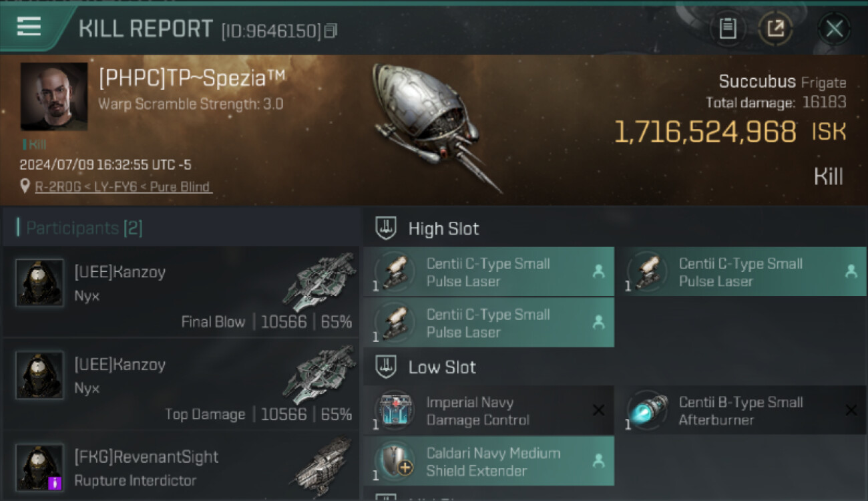Open the hamburger menu
This screenshot has width=868, height=501.
(x=29, y=27)
